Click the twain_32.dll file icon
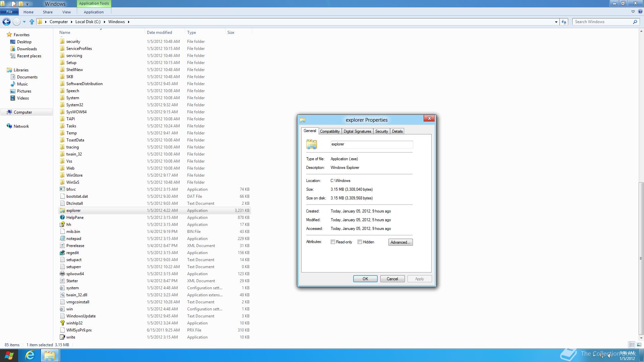This screenshot has width=644, height=362. coord(62,295)
